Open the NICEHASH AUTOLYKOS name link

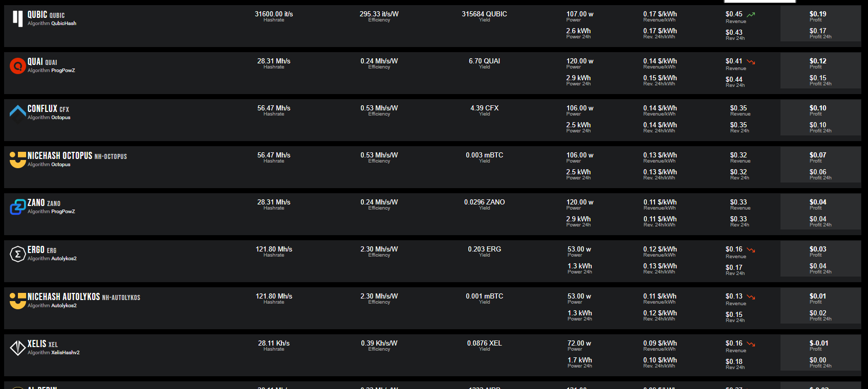click(63, 296)
